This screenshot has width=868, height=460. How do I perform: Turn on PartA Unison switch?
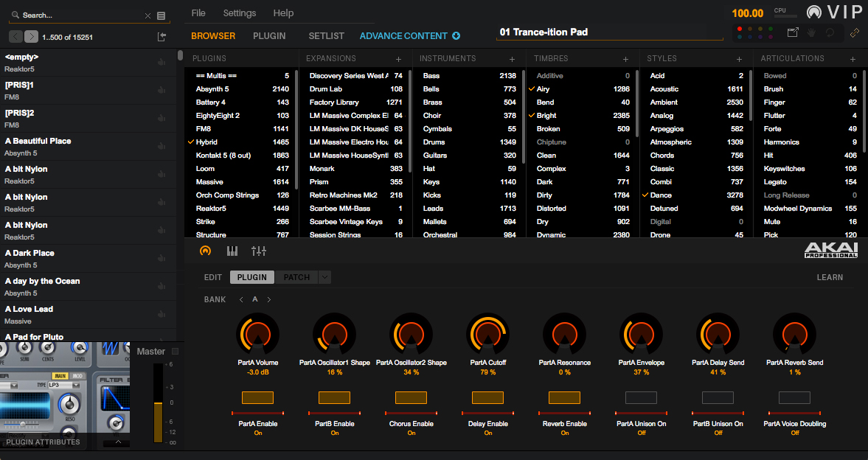point(641,397)
